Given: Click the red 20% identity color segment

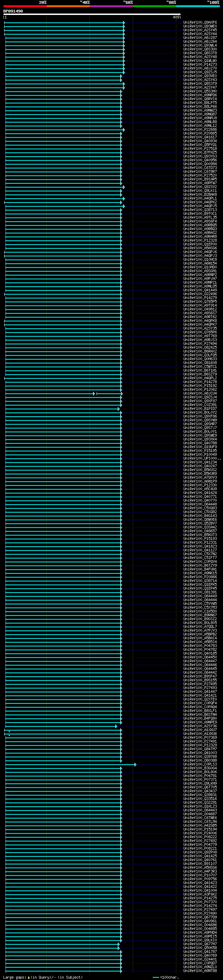Looking at the screenshot, I should pos(25,6).
